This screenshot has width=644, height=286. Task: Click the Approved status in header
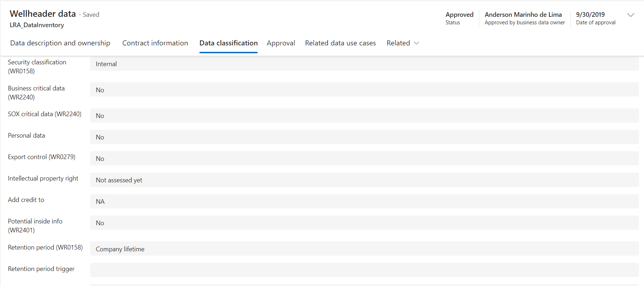tap(459, 15)
